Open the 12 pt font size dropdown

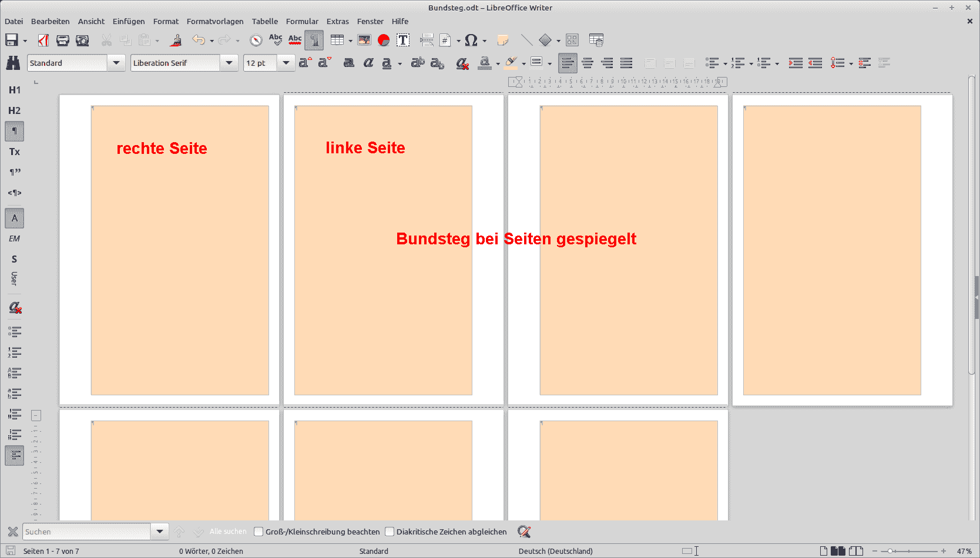click(x=286, y=63)
